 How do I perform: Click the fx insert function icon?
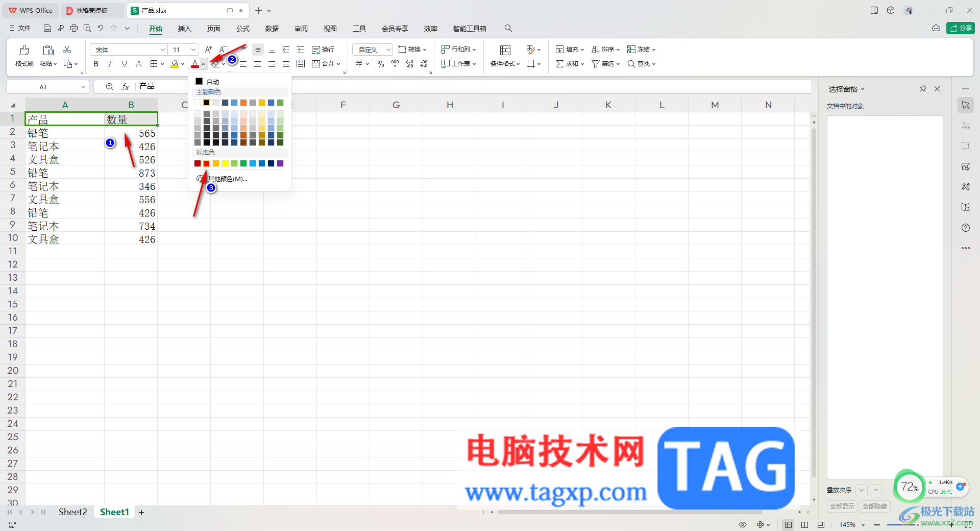pos(125,87)
